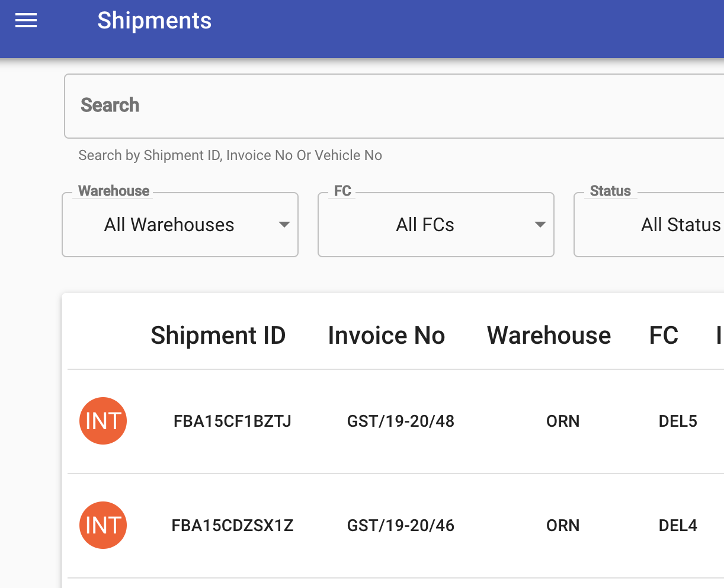
Task: Click the Warehouse column header
Action: coord(549,335)
